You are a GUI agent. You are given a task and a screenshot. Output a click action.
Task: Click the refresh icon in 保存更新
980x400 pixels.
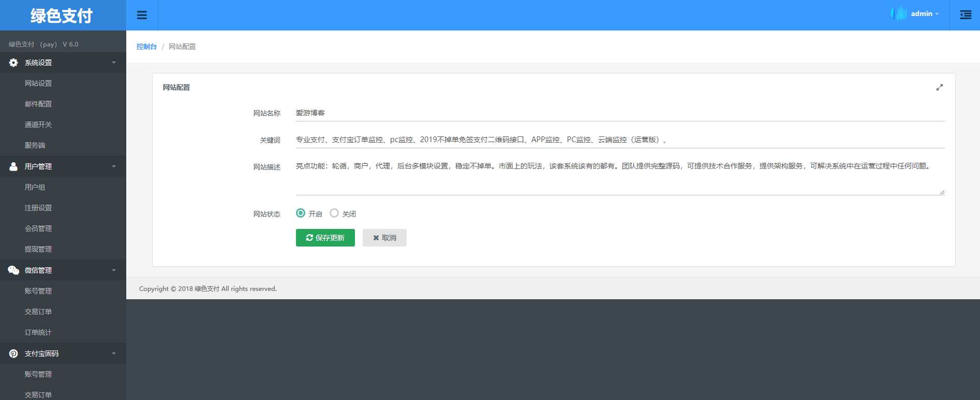click(309, 238)
